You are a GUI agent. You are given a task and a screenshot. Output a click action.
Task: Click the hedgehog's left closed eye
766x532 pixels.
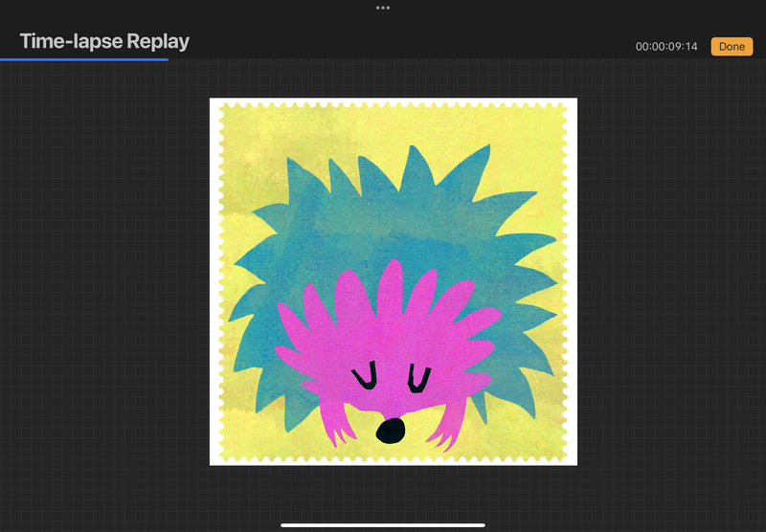click(363, 379)
